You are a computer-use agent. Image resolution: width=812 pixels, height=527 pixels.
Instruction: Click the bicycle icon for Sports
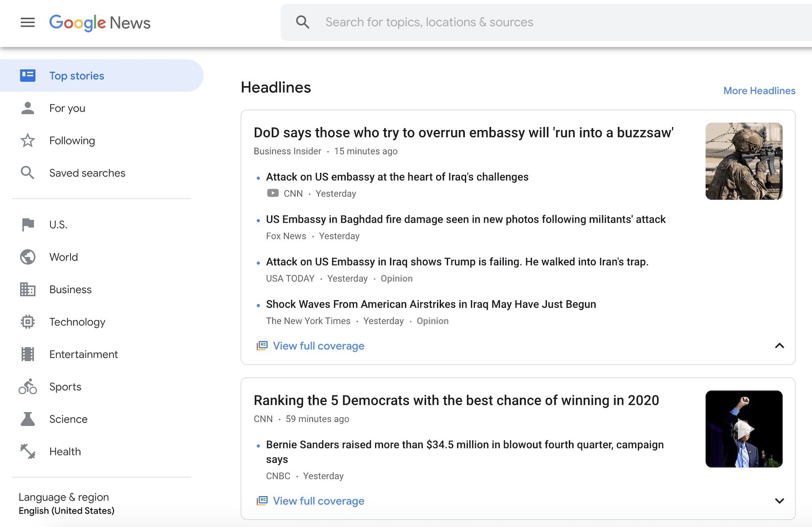click(x=28, y=387)
